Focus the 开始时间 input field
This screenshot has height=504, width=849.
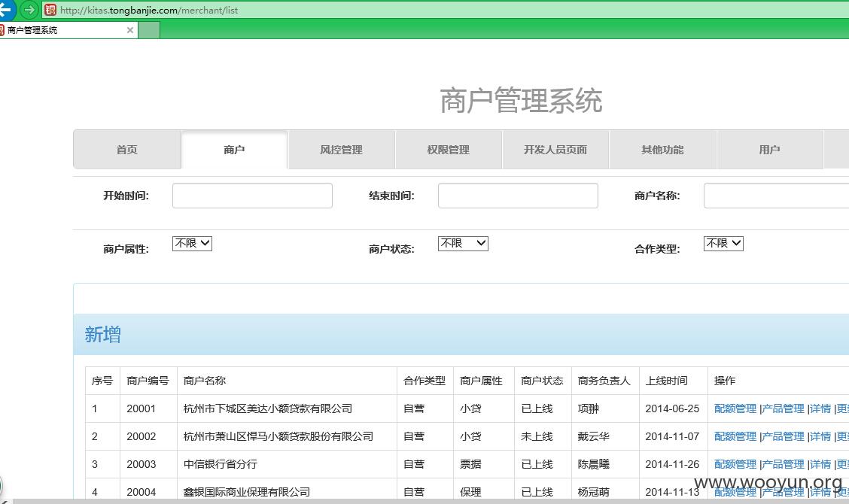252,196
